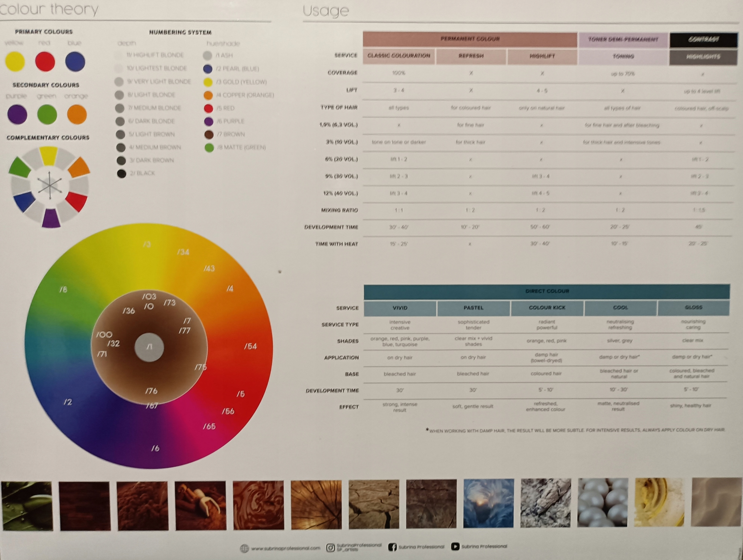Select the Classic Colouration column header

point(399,56)
